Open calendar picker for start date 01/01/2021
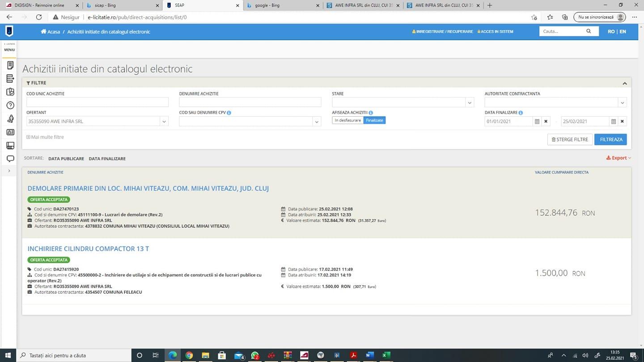This screenshot has height=362, width=644. [537, 122]
